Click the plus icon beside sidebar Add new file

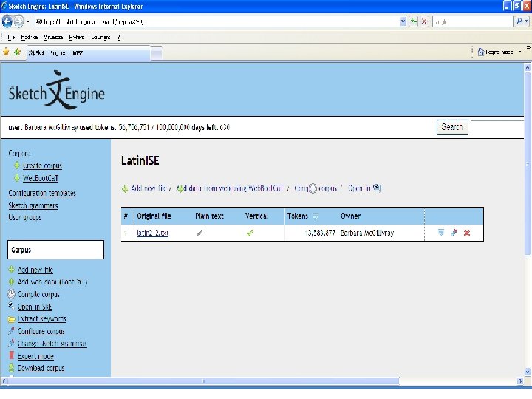(12, 270)
